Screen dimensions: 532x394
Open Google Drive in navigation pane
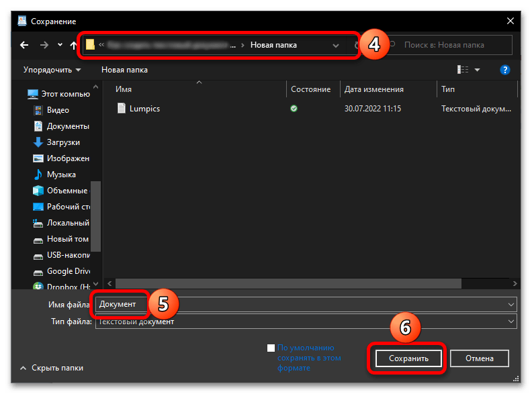62,271
